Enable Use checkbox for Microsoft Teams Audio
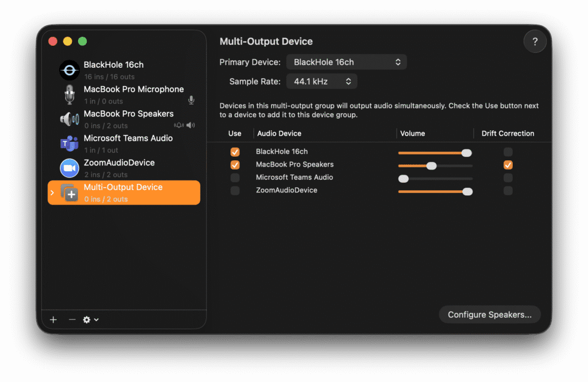Viewport: 588px width, 382px height. [235, 178]
